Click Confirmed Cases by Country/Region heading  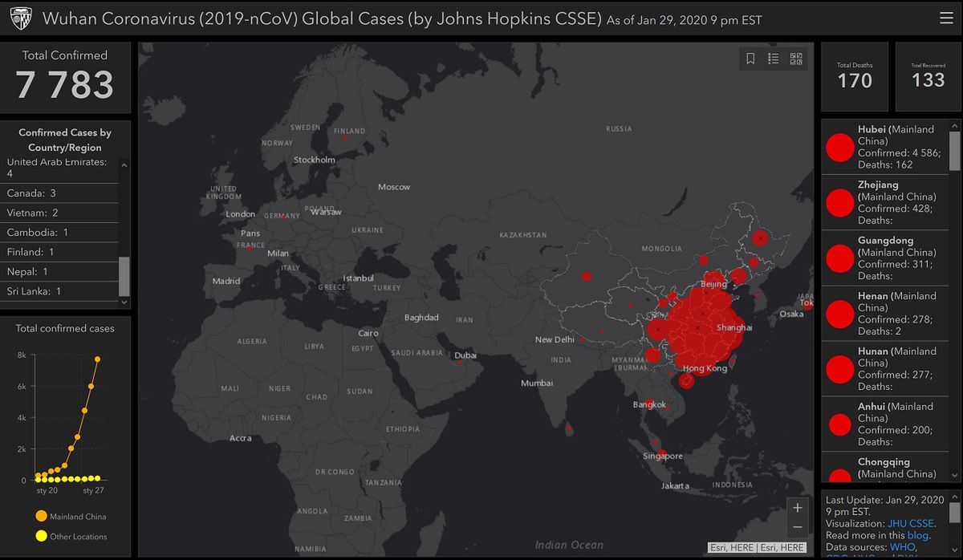click(65, 140)
